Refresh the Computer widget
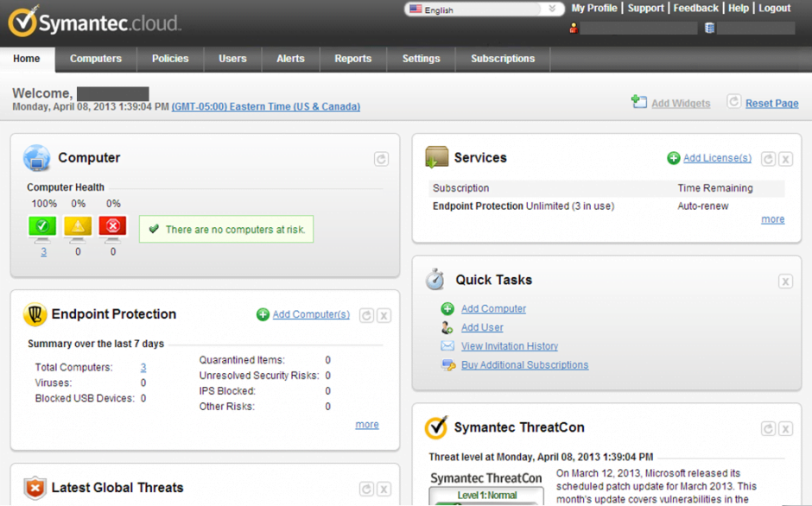Screen dimensions: 812x506 click(x=381, y=159)
